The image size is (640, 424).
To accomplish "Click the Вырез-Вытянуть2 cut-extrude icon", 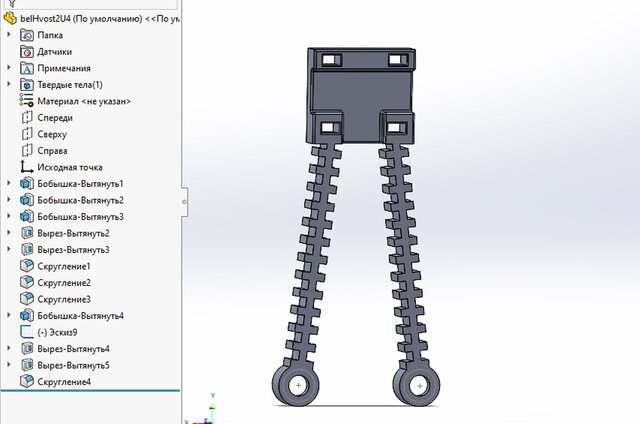I will 27,233.
